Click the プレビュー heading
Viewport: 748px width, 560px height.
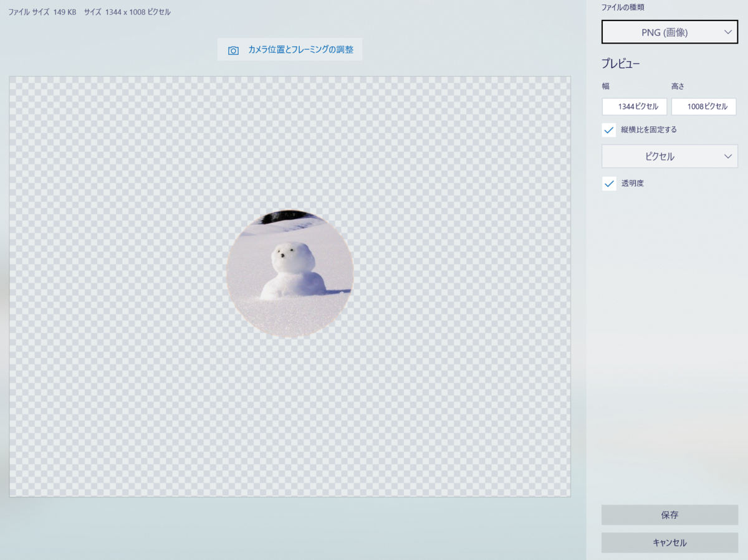[x=621, y=64]
